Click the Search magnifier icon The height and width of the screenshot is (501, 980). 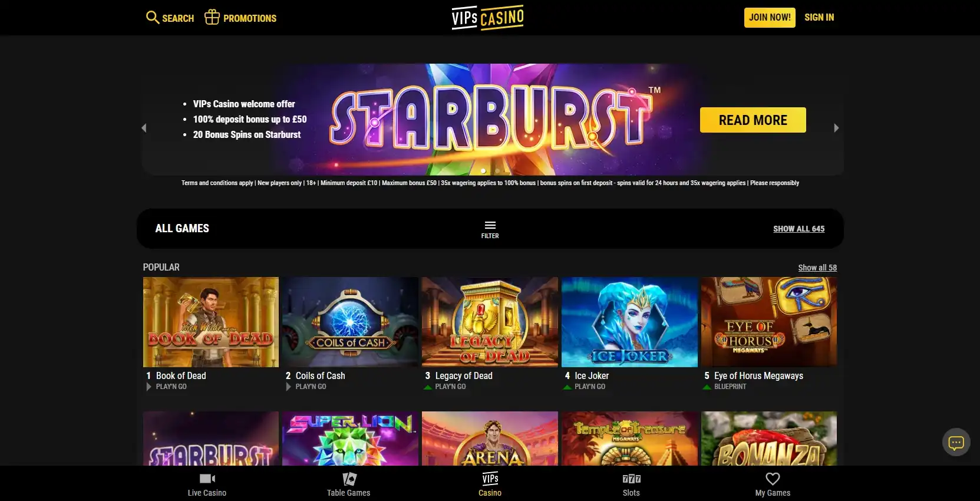tap(153, 18)
